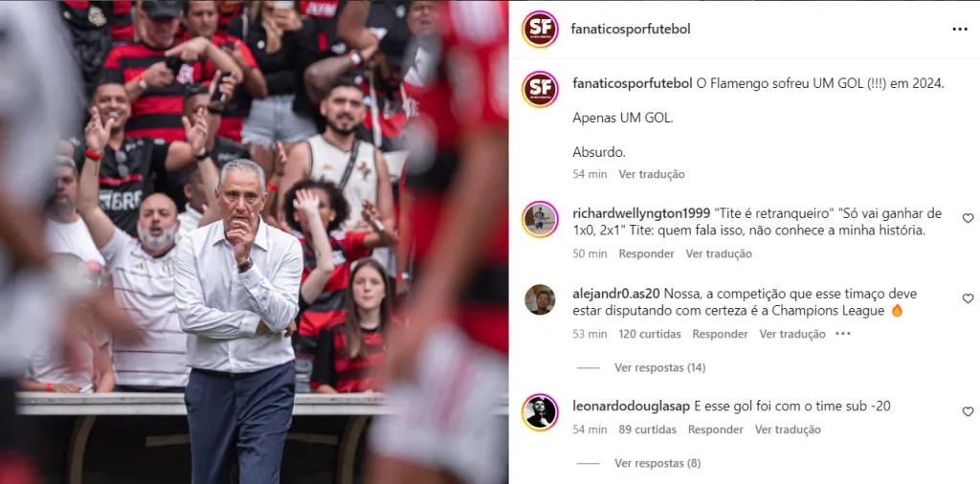Open fanaticosporfutebol username in header
Viewport: 980px width, 484px height.
click(631, 30)
